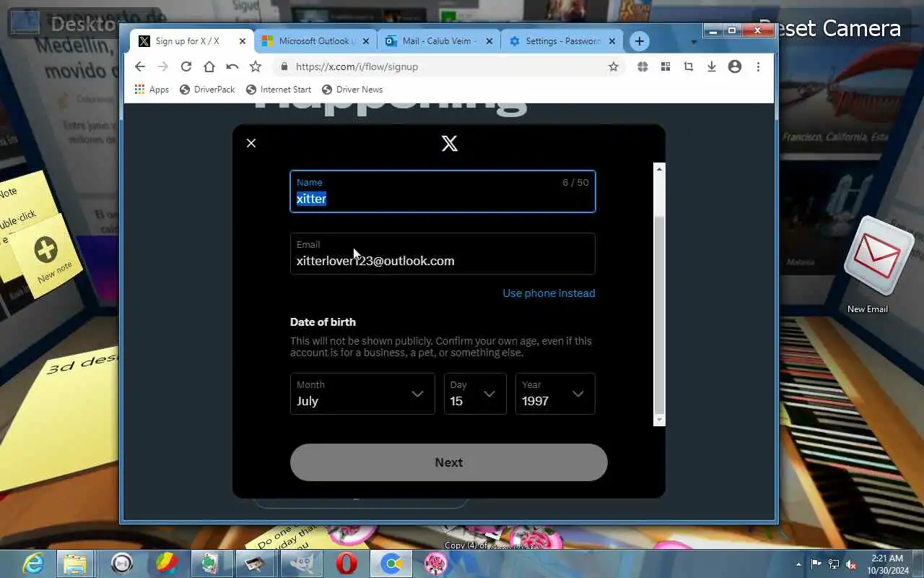Bookmark this page with address bar star
924x578 pixels.
[614, 66]
